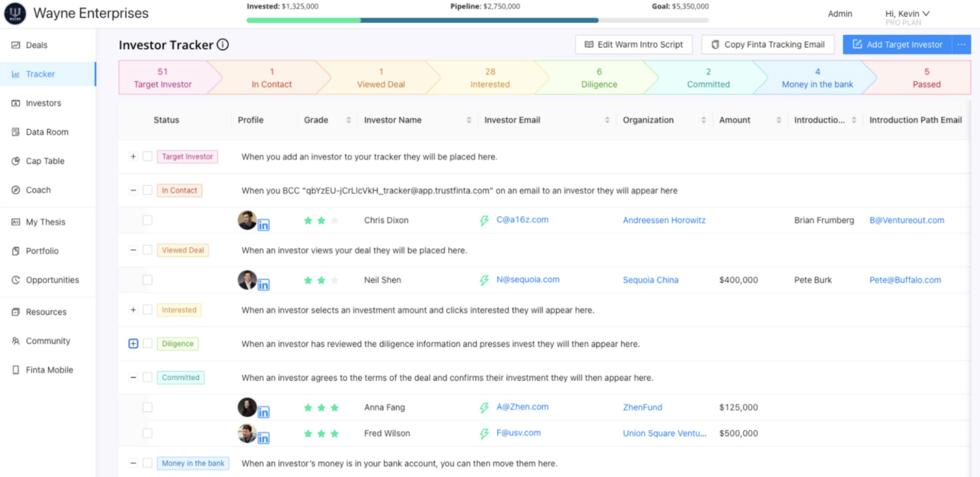
Task: Click the Diligence status tag
Action: pyautogui.click(x=177, y=344)
